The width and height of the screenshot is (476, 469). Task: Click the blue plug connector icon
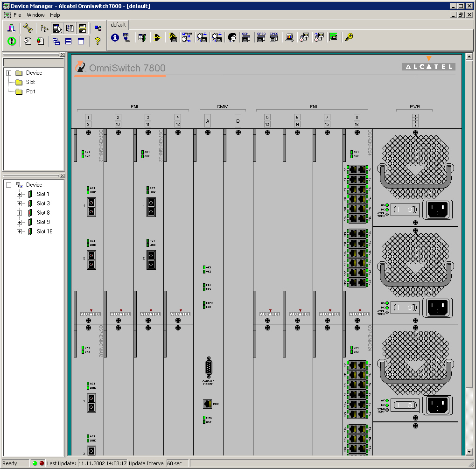tap(126, 37)
